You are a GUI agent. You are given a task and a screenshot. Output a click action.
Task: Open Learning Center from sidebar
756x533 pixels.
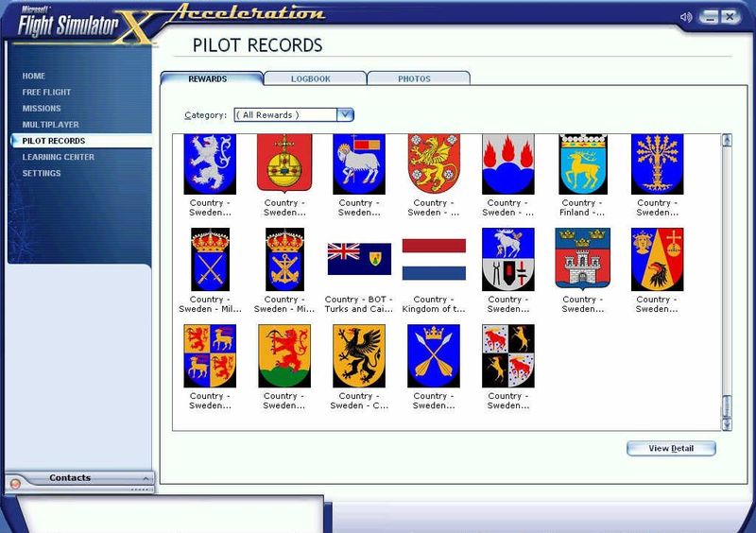pos(59,157)
